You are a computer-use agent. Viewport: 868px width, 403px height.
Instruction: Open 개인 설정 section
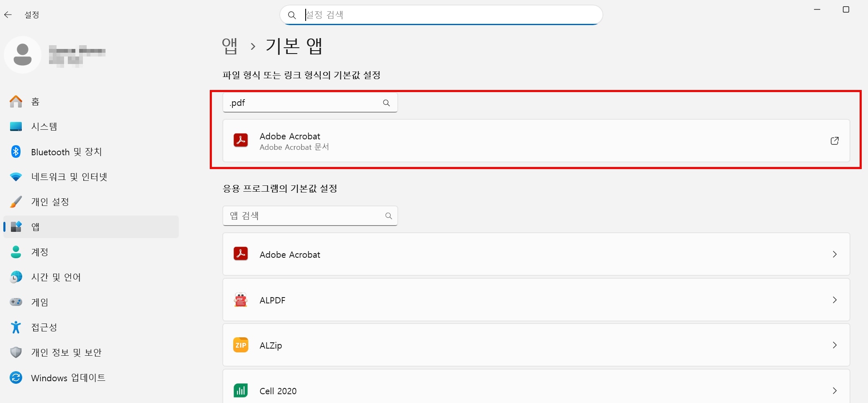coord(91,202)
